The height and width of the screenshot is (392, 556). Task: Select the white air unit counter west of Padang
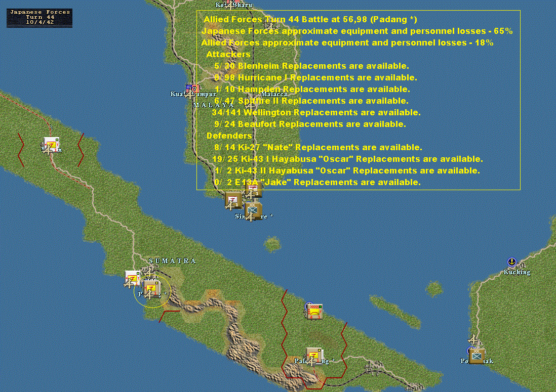[x=133, y=278]
